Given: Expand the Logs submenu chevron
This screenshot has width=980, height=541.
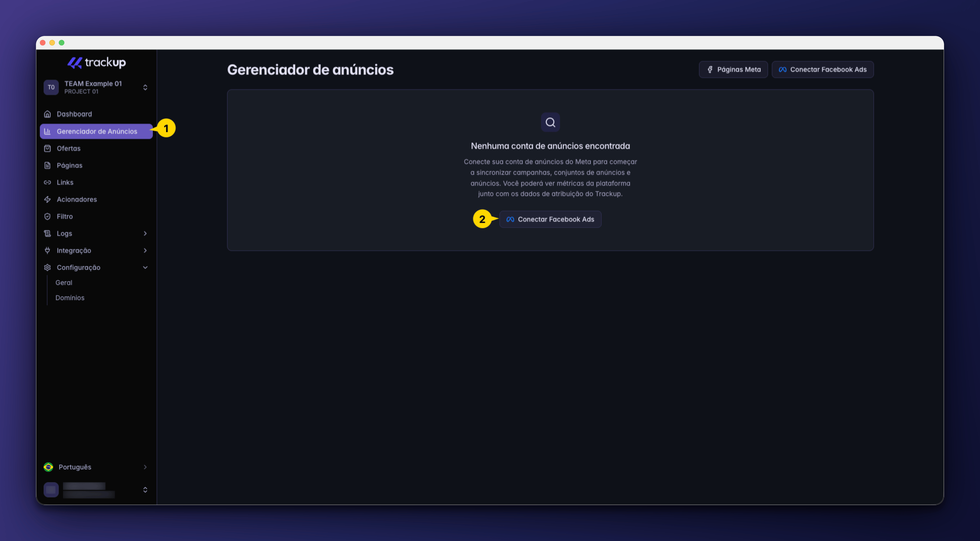Looking at the screenshot, I should [x=145, y=233].
